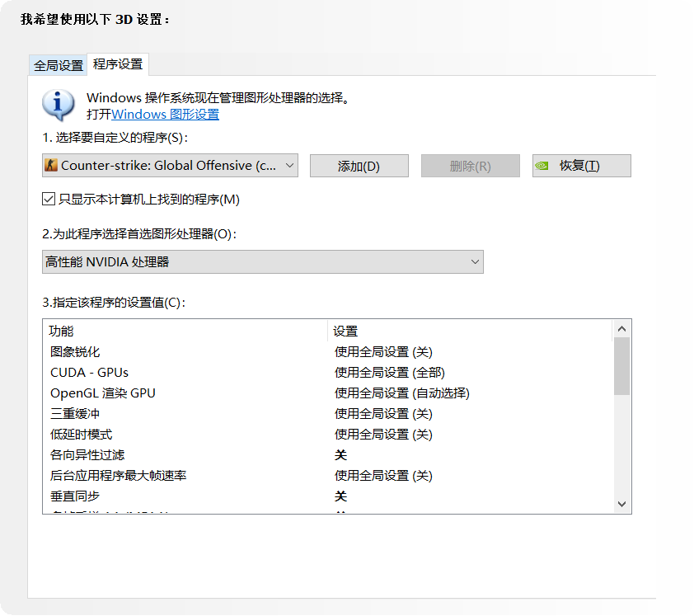
Task: Click the settings list scroll-down arrow
Action: pyautogui.click(x=621, y=504)
